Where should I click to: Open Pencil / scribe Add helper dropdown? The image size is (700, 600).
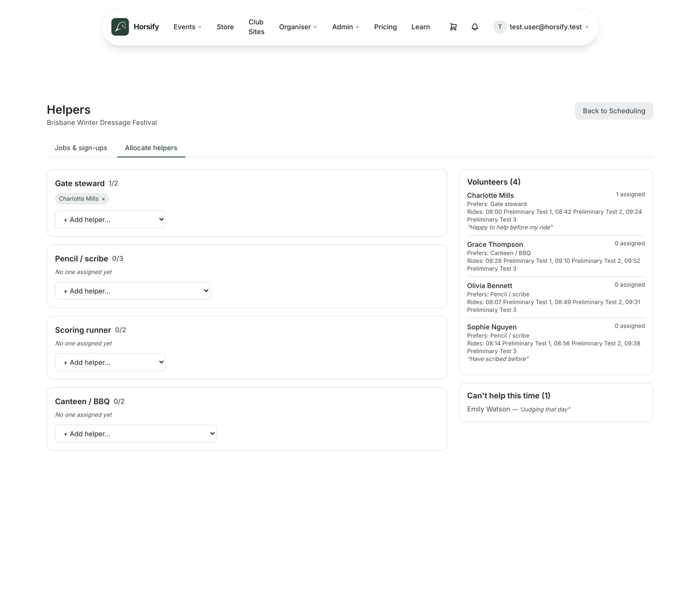133,291
